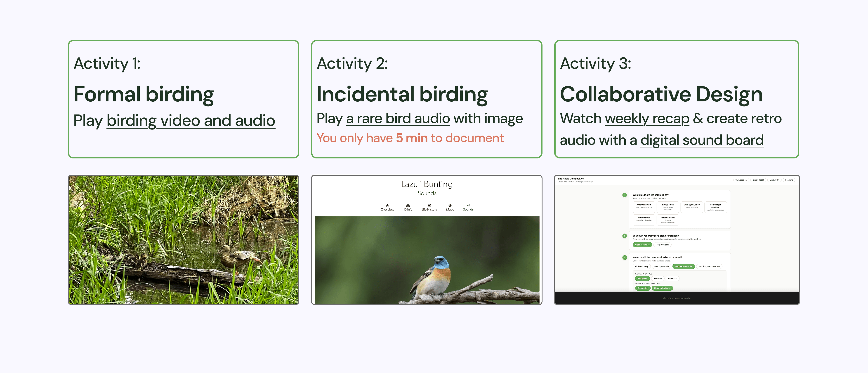Image resolution: width=868 pixels, height=373 pixels.
Task: Click the Save session button
Action: click(741, 180)
